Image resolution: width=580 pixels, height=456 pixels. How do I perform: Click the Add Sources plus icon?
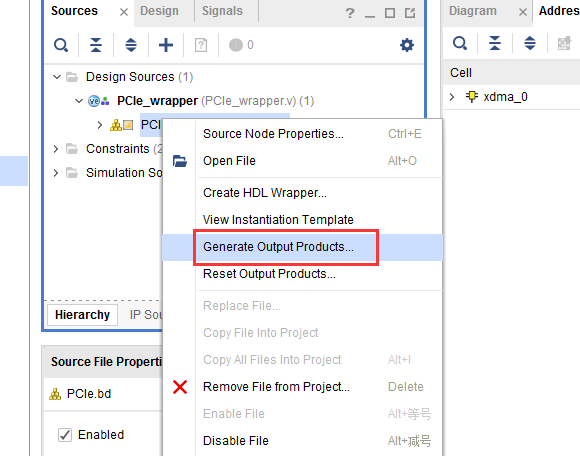[x=166, y=45]
